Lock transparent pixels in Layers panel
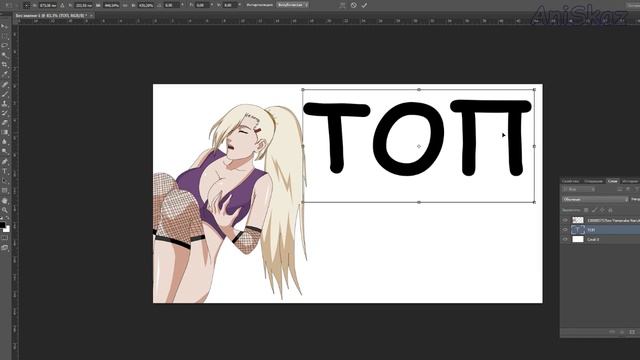Image resolution: width=640 pixels, height=360 pixels. point(586,210)
